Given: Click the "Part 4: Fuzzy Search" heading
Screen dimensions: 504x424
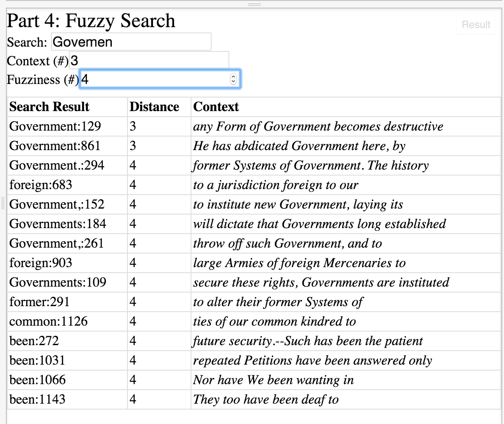Looking at the screenshot, I should pos(91,21).
